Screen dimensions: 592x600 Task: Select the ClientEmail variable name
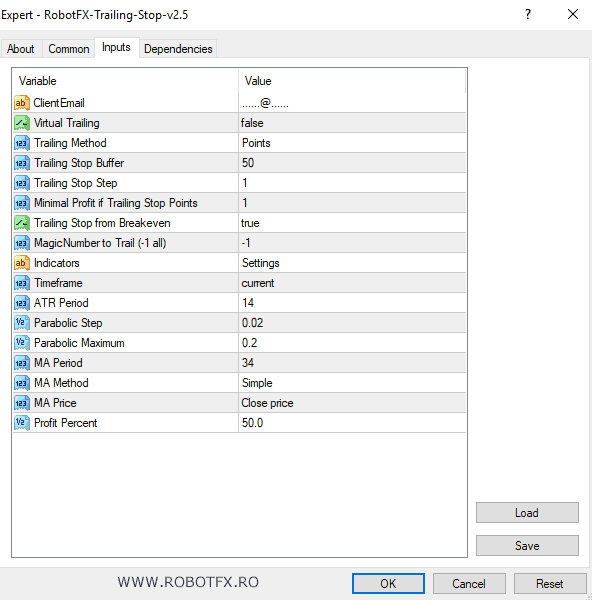tap(59, 103)
